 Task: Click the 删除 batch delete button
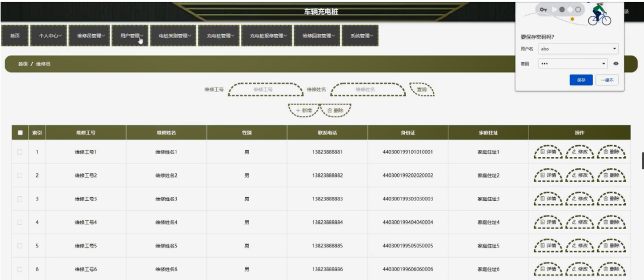(x=336, y=111)
